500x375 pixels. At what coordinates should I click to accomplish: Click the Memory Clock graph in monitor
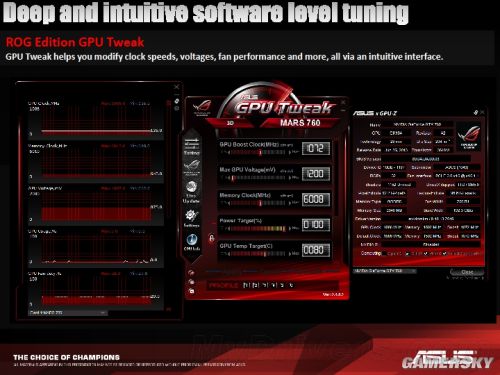point(96,162)
